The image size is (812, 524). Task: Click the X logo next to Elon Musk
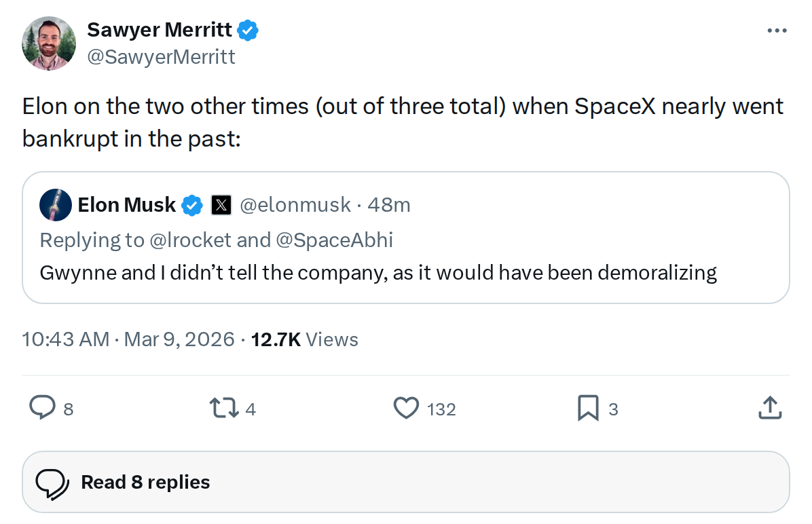click(x=221, y=204)
